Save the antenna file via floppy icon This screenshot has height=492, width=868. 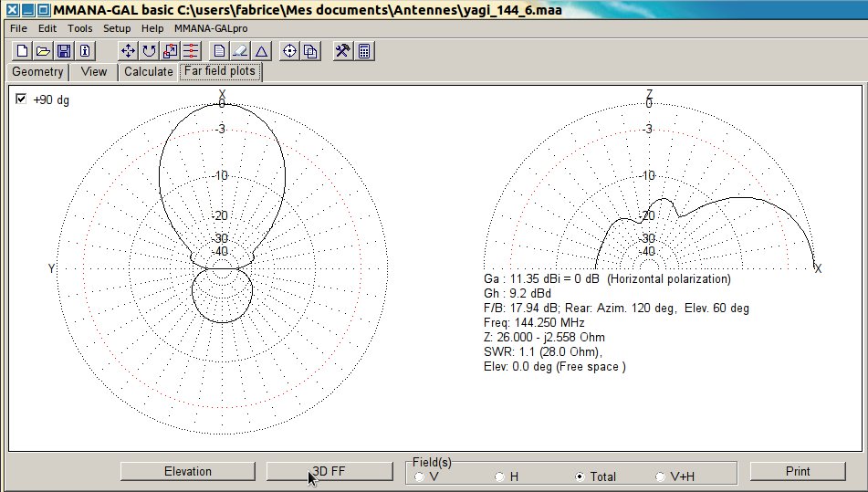click(64, 51)
